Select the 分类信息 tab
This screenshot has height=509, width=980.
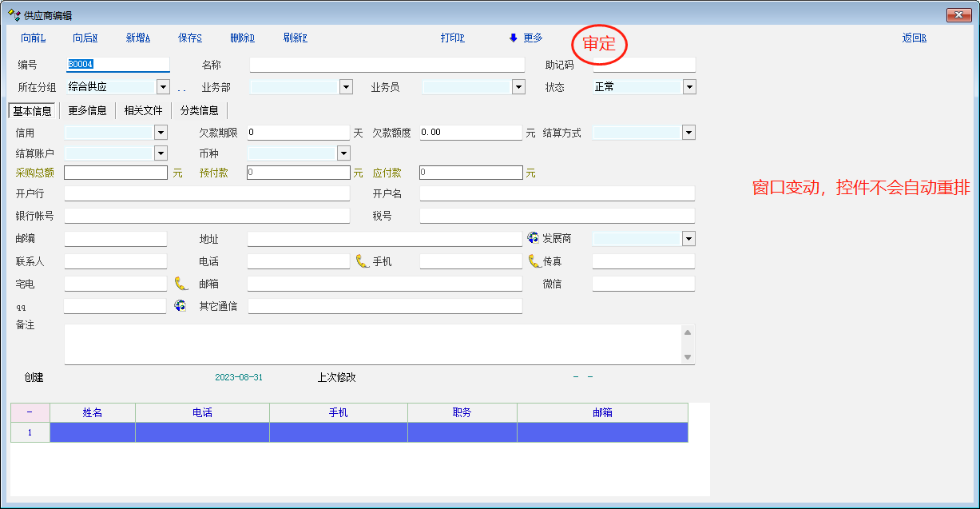click(x=199, y=110)
